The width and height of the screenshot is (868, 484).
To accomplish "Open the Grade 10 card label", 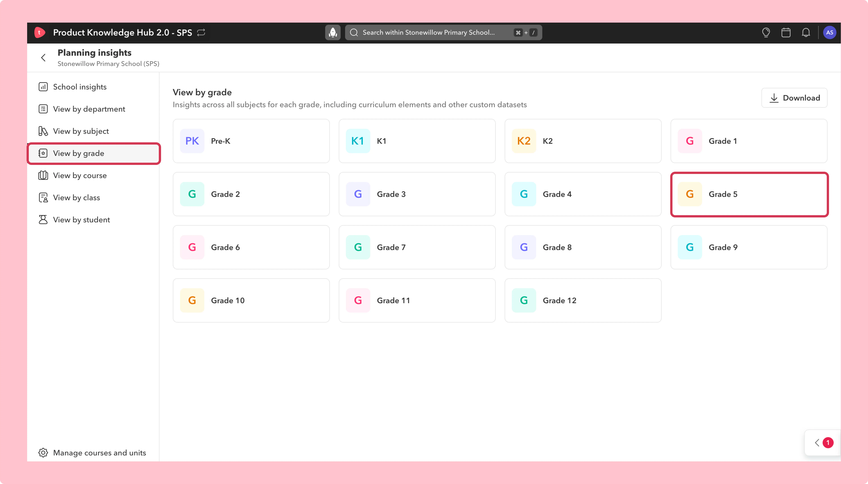I will [228, 300].
